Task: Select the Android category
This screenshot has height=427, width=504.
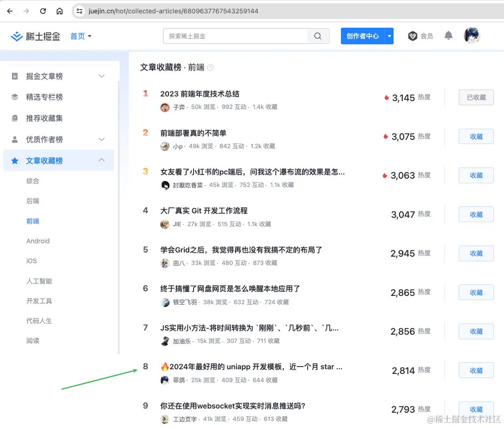Action: tap(38, 241)
